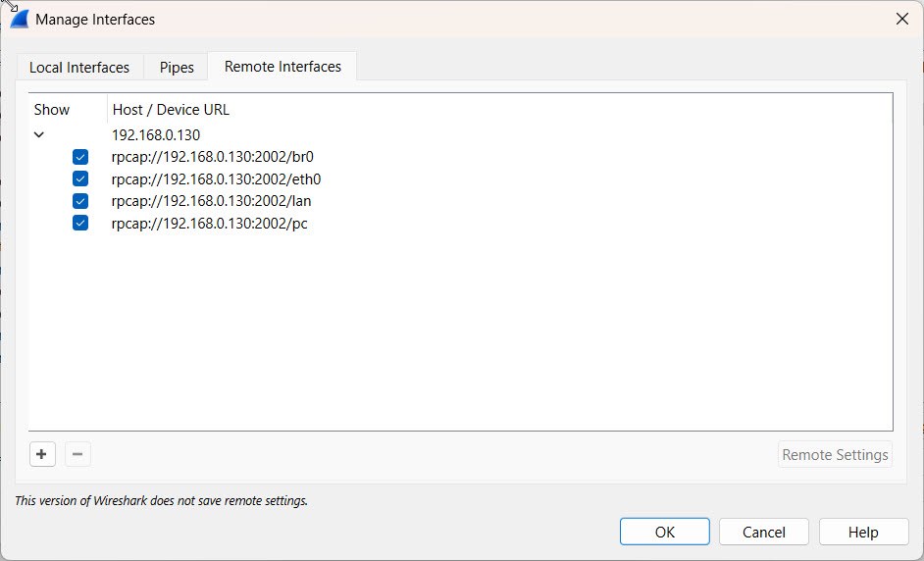
Task: Click the Wireshark shark fin icon
Action: (x=20, y=19)
